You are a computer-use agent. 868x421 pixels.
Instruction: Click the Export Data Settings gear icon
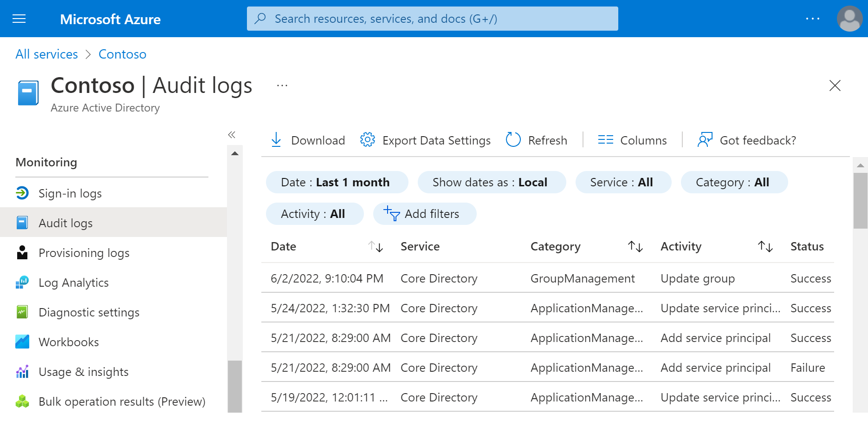[367, 139]
